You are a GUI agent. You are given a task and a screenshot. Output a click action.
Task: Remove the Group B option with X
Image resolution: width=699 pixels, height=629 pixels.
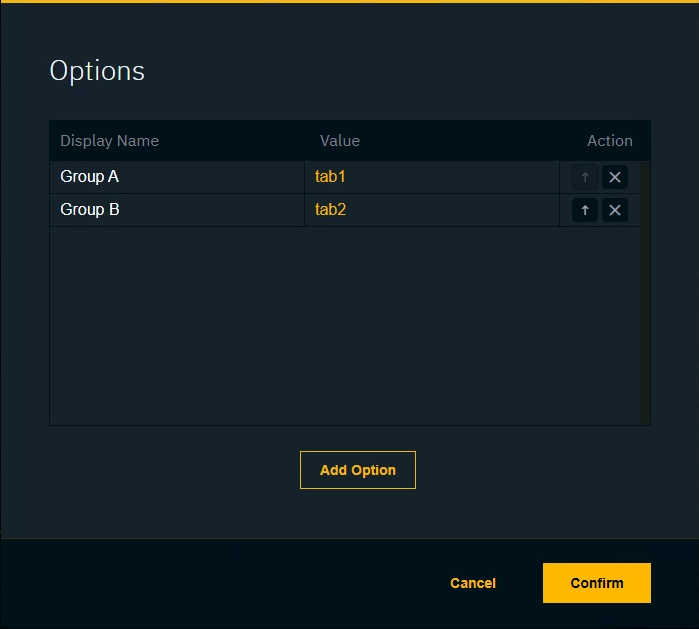[615, 210]
